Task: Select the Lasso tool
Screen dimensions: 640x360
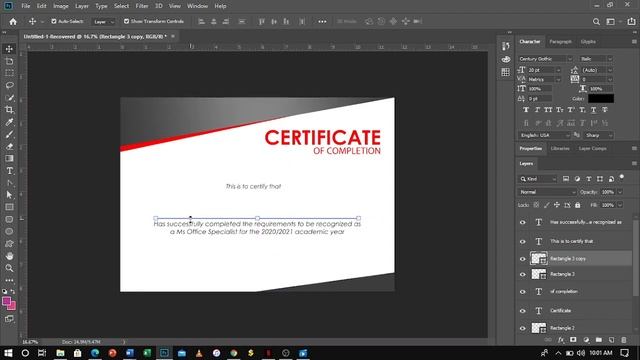Action: (x=9, y=85)
